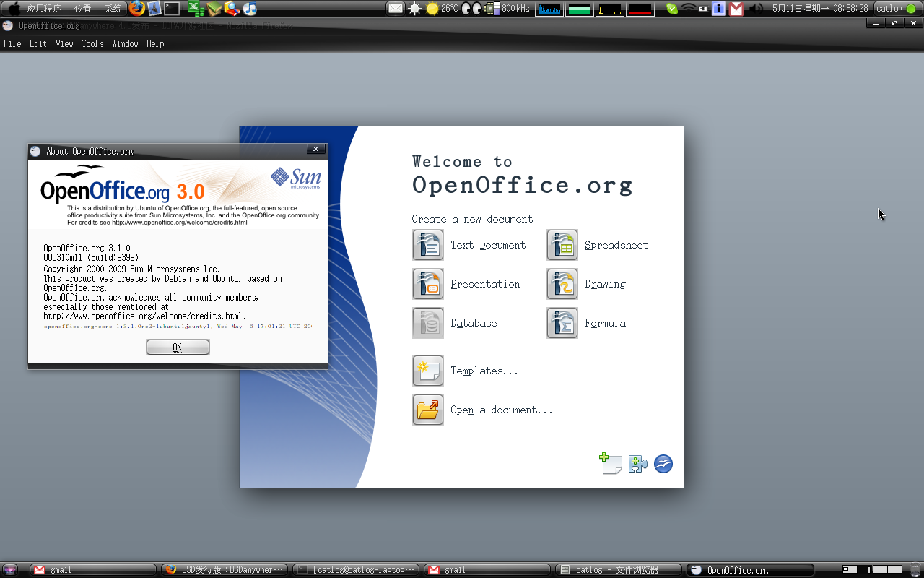Viewport: 924px width, 578px height.
Task: Click the volume speaker icon in panel
Action: click(755, 9)
